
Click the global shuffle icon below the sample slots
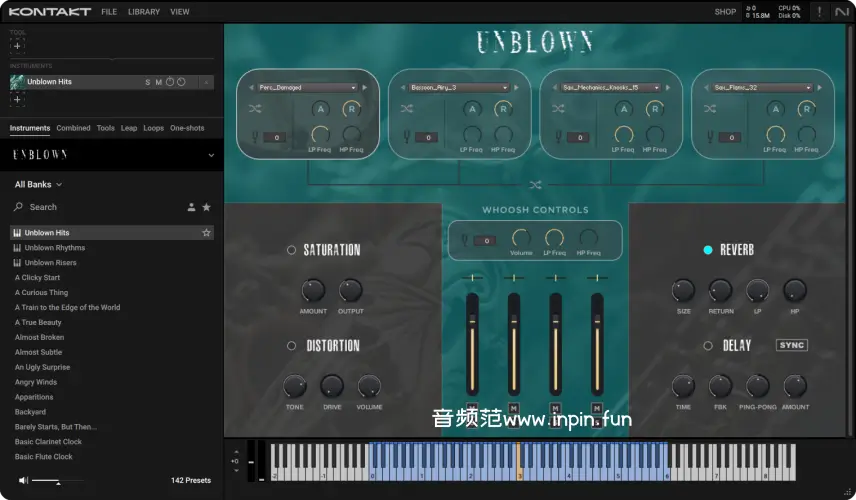pos(536,185)
